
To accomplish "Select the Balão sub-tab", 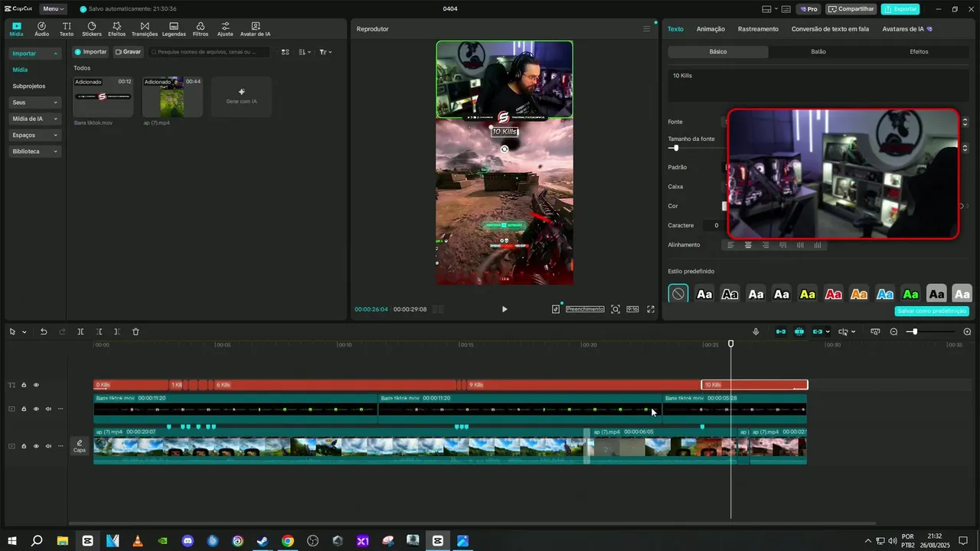I will point(818,52).
